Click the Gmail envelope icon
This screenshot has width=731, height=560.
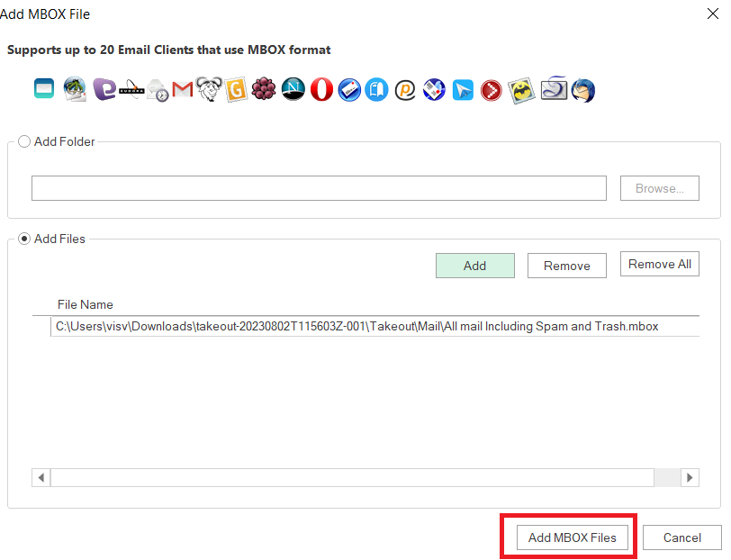coord(183,89)
